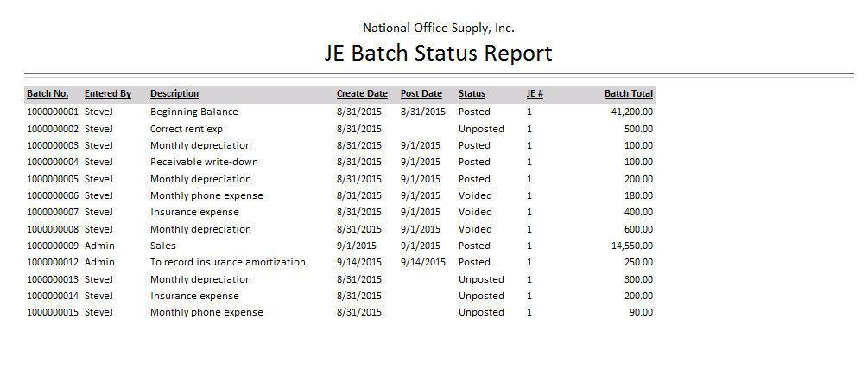868x370 pixels.
Task: Click the Beginning Balance description
Action: coord(194,112)
